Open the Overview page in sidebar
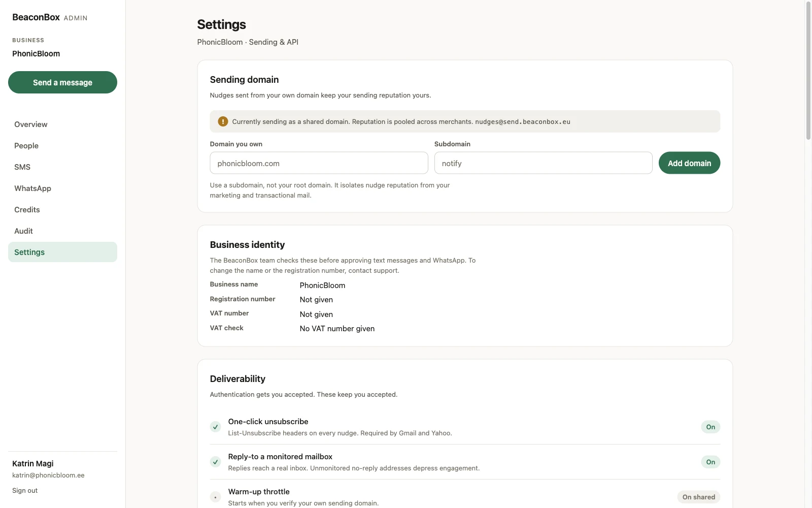Screen dimensions: 812x508 [x=62, y=124]
